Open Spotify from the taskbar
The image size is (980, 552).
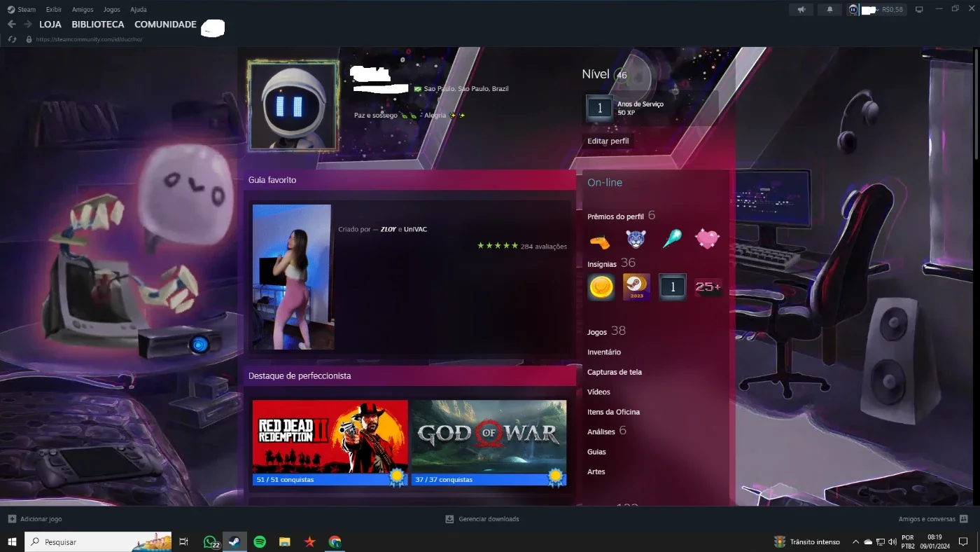coord(260,541)
